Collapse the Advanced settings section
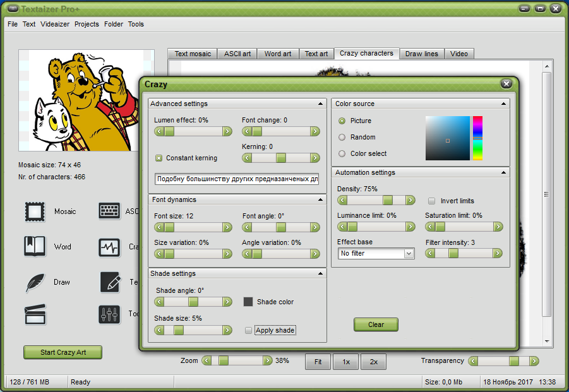Image resolution: width=569 pixels, height=392 pixels. coord(320,104)
